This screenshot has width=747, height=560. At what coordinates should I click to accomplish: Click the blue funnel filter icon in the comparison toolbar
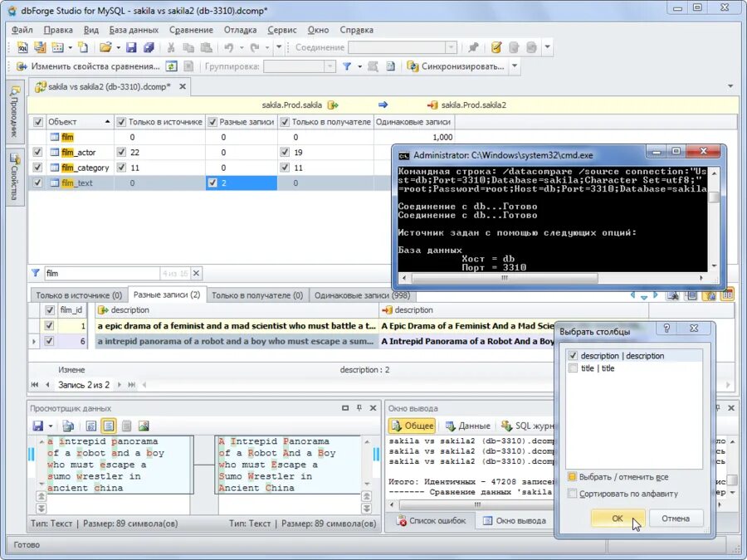347,66
